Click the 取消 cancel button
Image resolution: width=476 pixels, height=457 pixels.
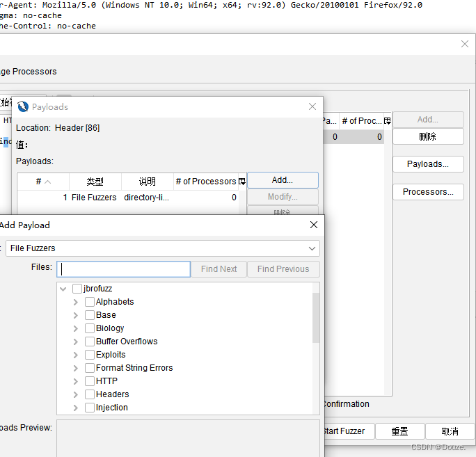pyautogui.click(x=450, y=431)
